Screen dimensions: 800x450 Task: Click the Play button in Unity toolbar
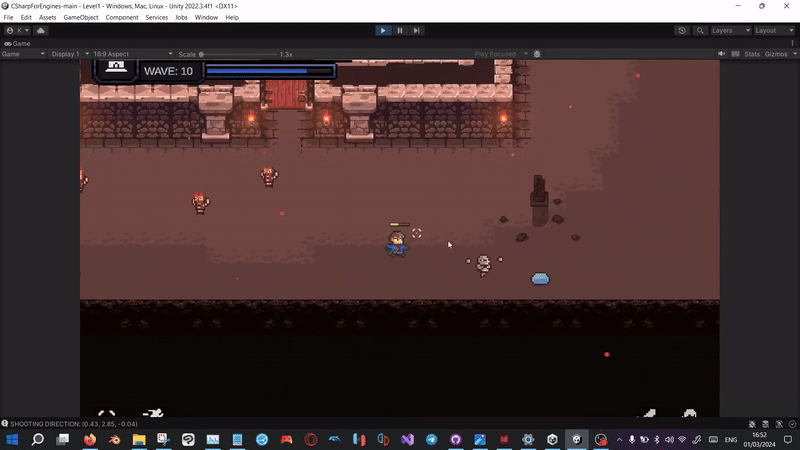(x=383, y=31)
